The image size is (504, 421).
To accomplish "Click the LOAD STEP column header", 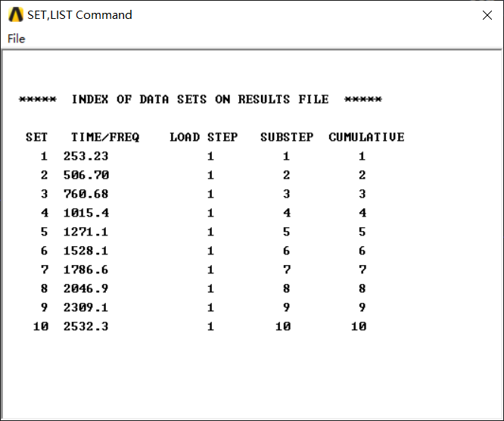I will point(204,137).
